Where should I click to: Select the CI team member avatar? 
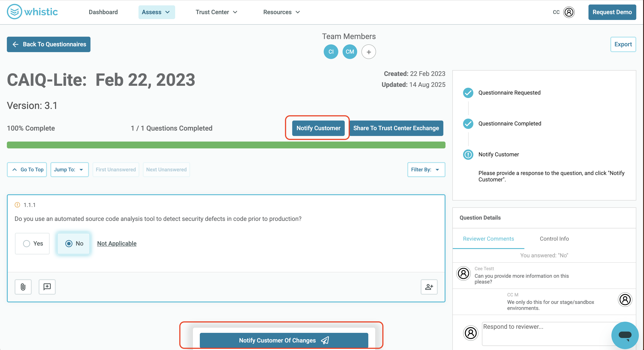331,51
